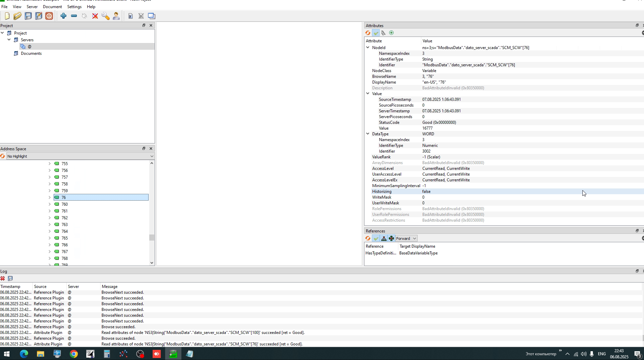Save project with the floppy disk icon
The width and height of the screenshot is (644, 360).
coord(28,16)
